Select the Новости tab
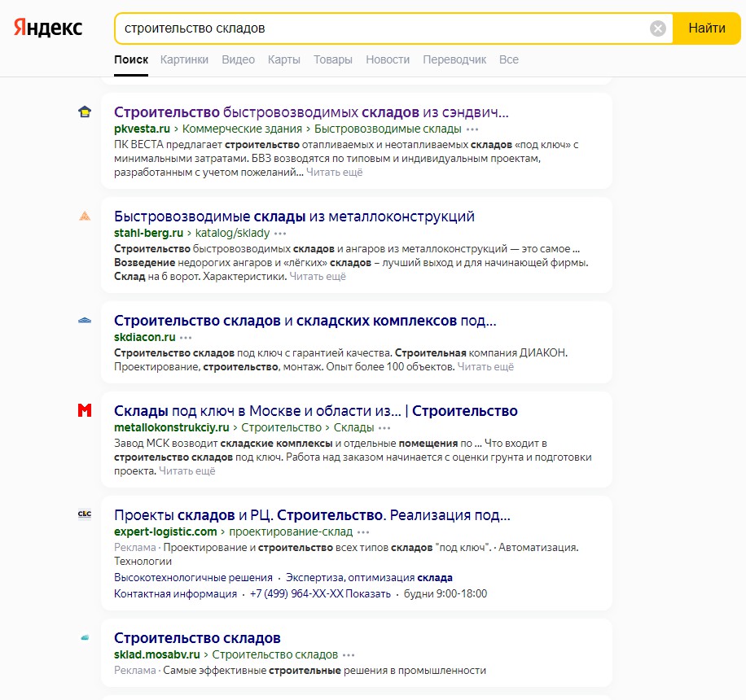Screen dimensions: 746x700 pyautogui.click(x=388, y=59)
